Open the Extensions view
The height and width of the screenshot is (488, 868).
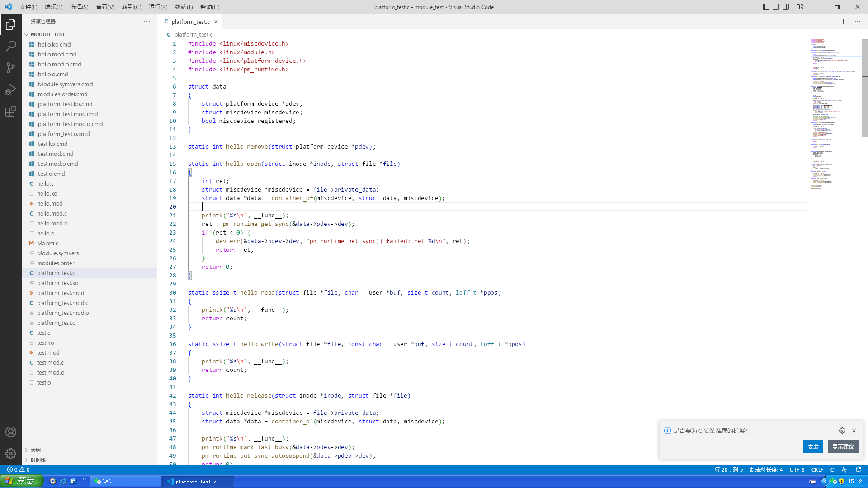click(x=11, y=111)
